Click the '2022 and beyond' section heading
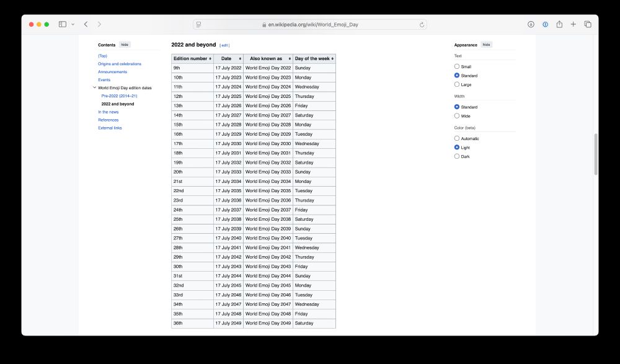The width and height of the screenshot is (620, 364). point(193,45)
